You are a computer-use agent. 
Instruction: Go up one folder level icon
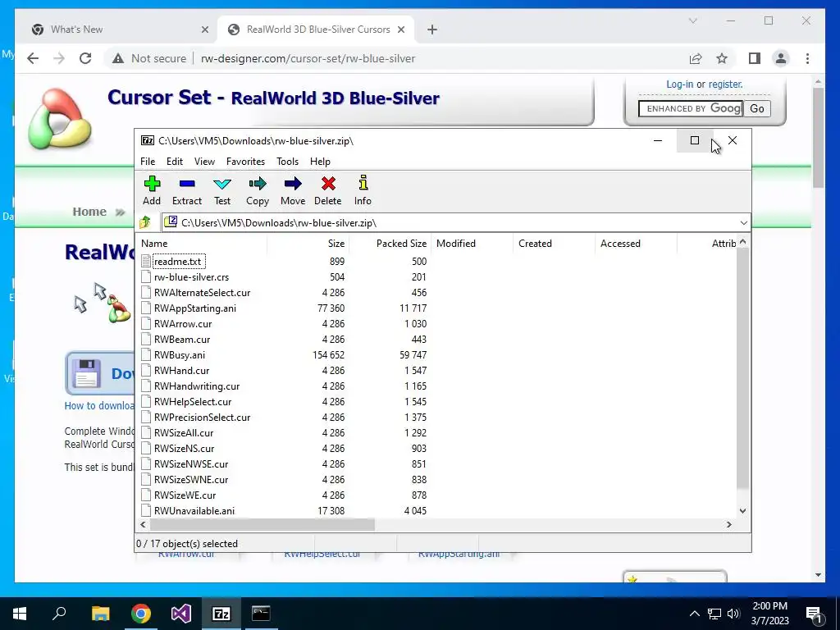coord(145,221)
